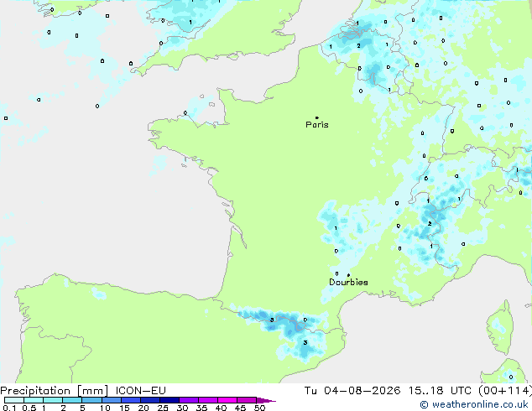This screenshot has height=411, width=532.
Task: Click the ICON-EU model name
Action: click(140, 391)
